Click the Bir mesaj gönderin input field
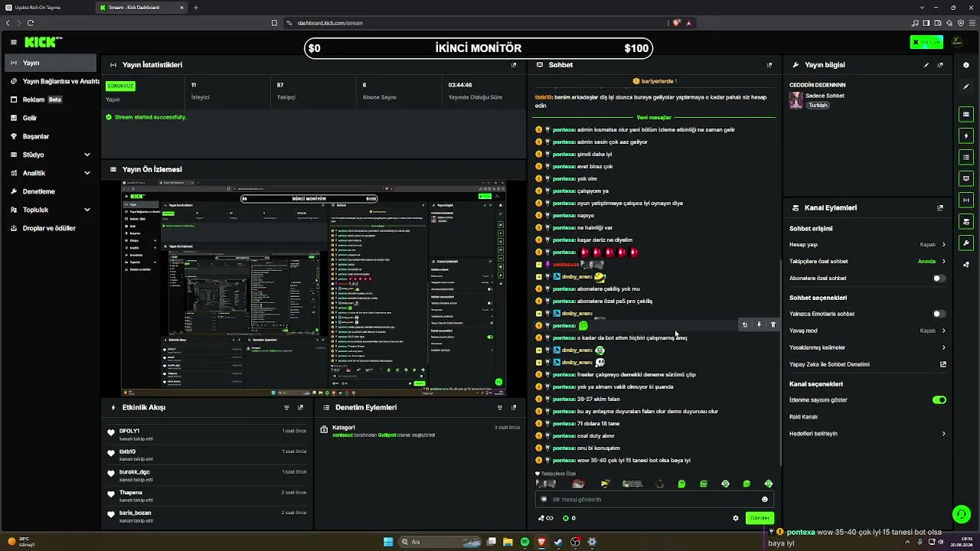The width and height of the screenshot is (980, 551). pos(653,499)
